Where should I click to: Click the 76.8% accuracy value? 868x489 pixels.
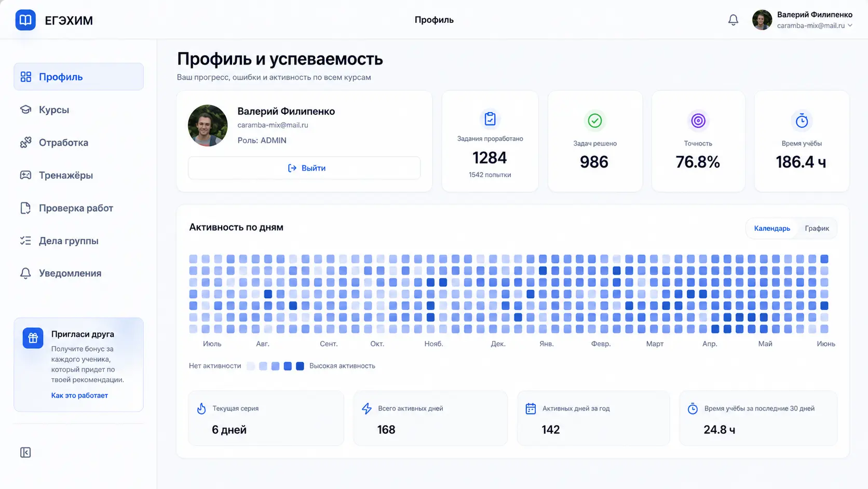tap(698, 162)
